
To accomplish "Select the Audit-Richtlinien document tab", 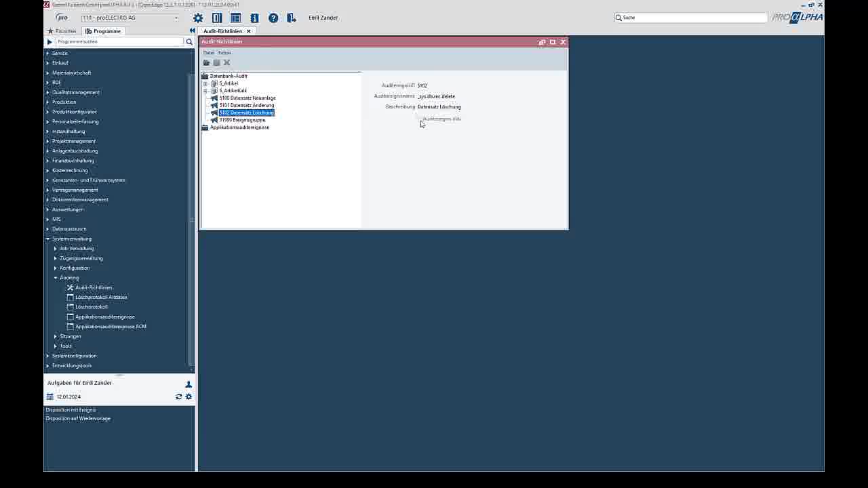I will coord(222,31).
